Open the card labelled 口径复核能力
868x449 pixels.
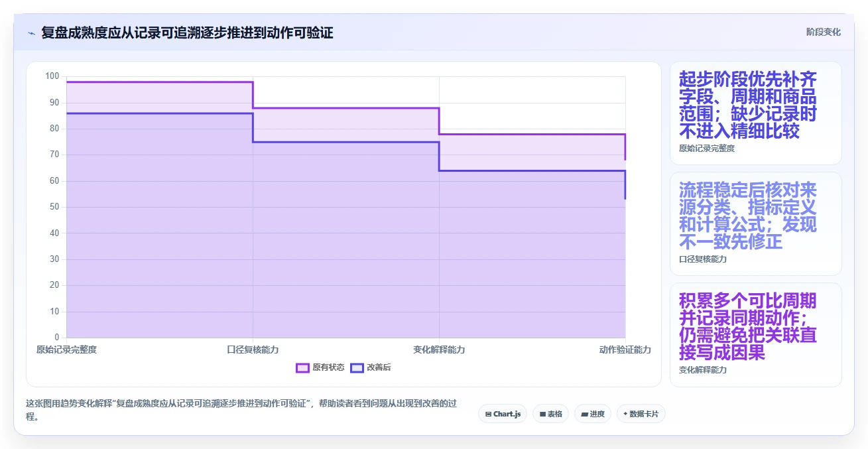click(756, 224)
